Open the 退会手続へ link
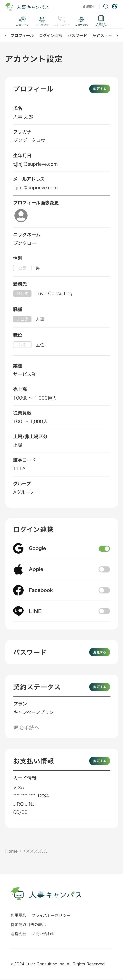 point(26,728)
